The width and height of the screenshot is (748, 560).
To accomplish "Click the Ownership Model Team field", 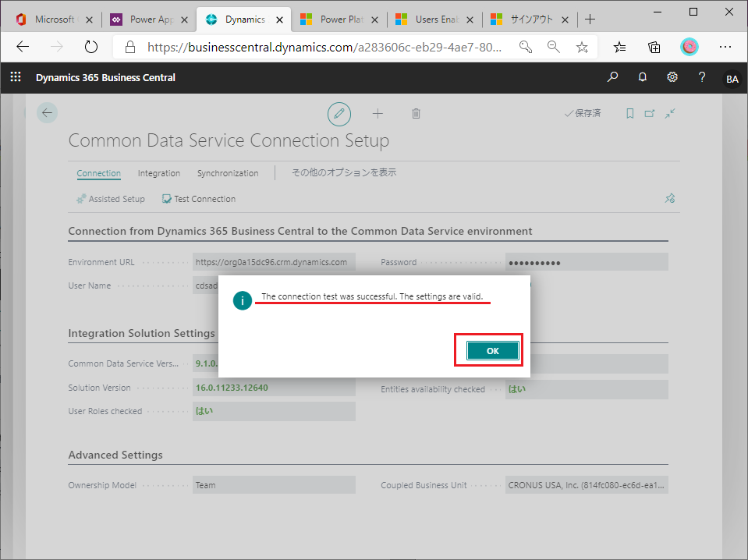I will 274,485.
